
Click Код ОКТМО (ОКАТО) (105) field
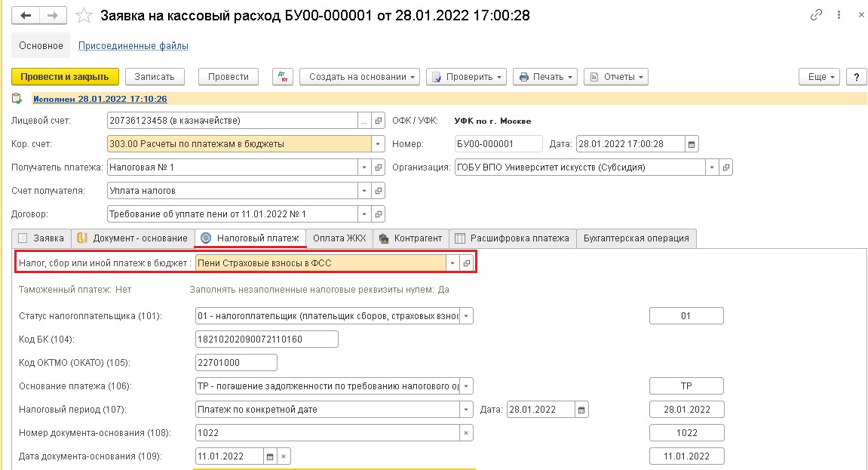236,363
